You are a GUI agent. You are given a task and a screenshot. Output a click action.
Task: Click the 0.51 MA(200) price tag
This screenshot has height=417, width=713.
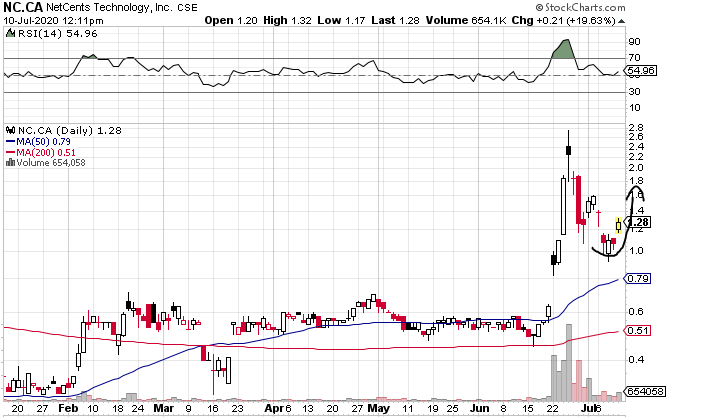[638, 331]
